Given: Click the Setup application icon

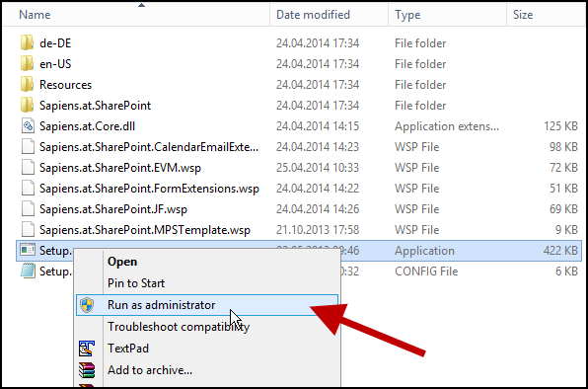Looking at the screenshot, I should click(x=28, y=250).
